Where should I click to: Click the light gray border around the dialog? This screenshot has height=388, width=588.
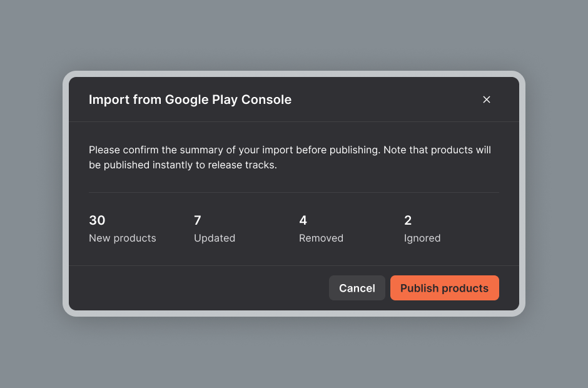pos(294,74)
